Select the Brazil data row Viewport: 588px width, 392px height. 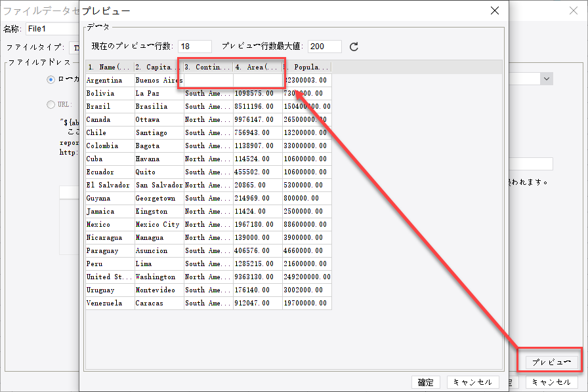109,106
